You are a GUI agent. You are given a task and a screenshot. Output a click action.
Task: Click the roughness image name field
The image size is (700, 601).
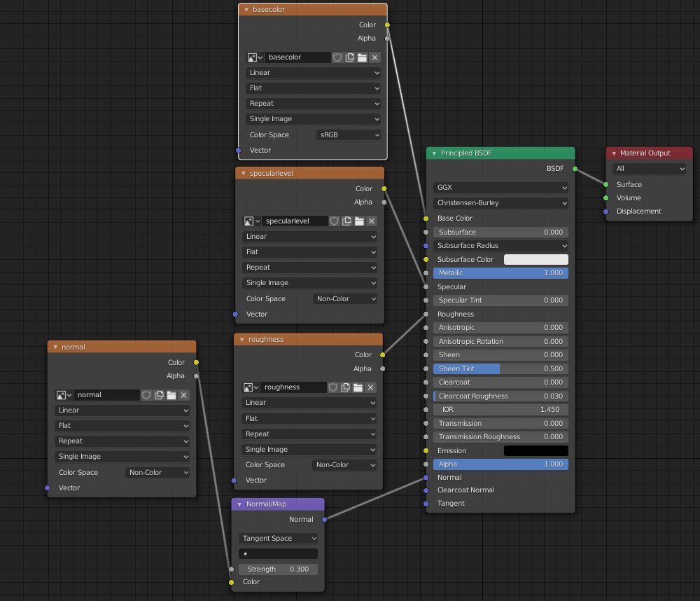click(x=294, y=387)
